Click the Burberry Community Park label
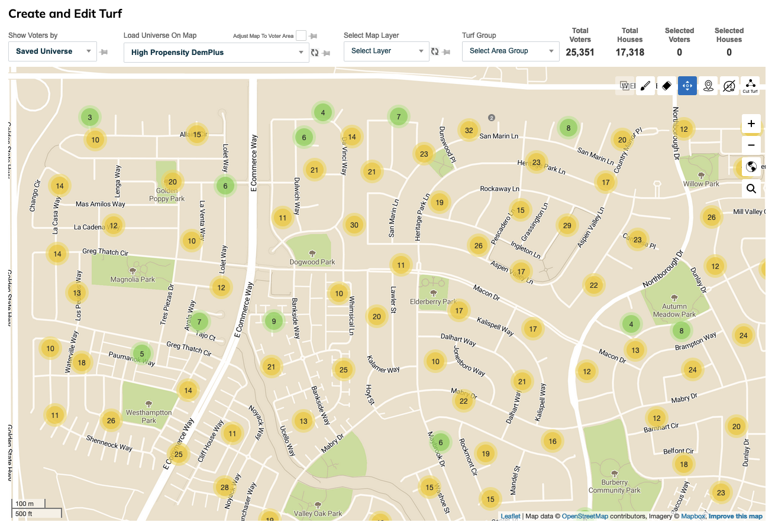The width and height of the screenshot is (775, 532). click(615, 486)
